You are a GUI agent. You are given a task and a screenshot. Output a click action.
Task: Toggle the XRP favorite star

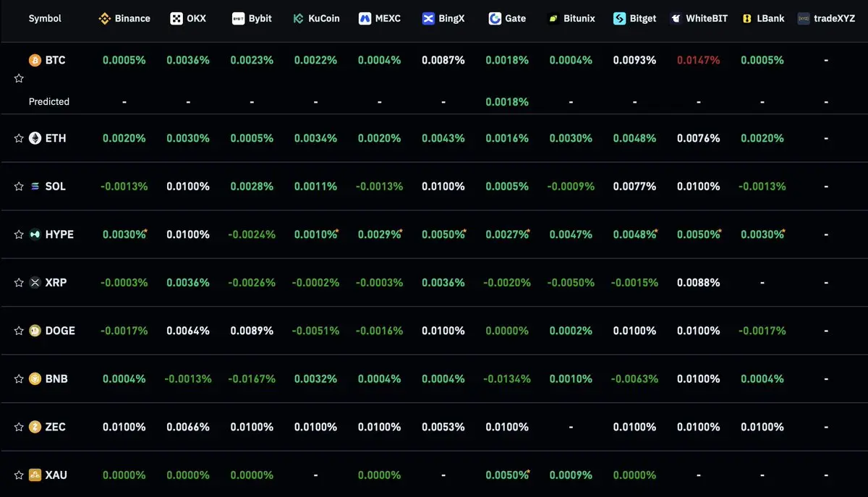19,282
